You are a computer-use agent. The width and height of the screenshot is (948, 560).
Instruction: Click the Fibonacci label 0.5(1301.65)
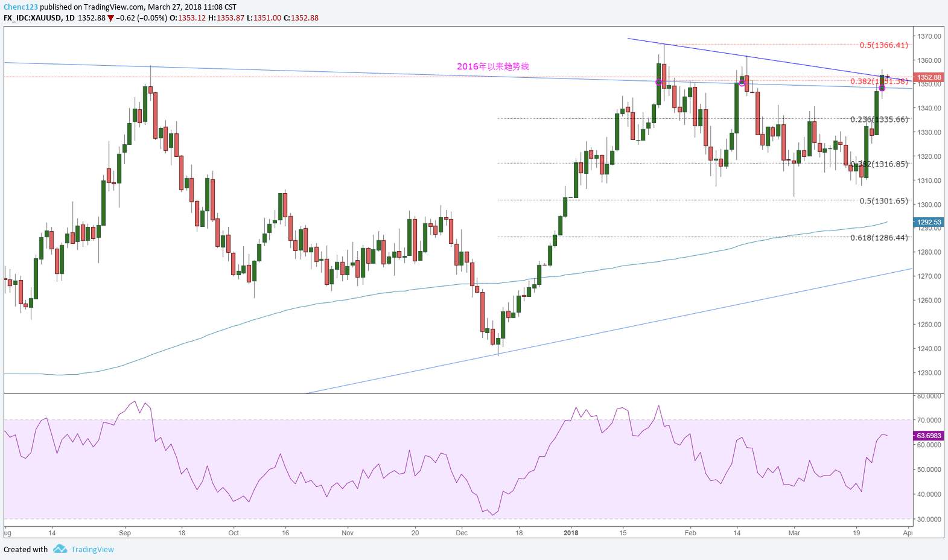[883, 201]
